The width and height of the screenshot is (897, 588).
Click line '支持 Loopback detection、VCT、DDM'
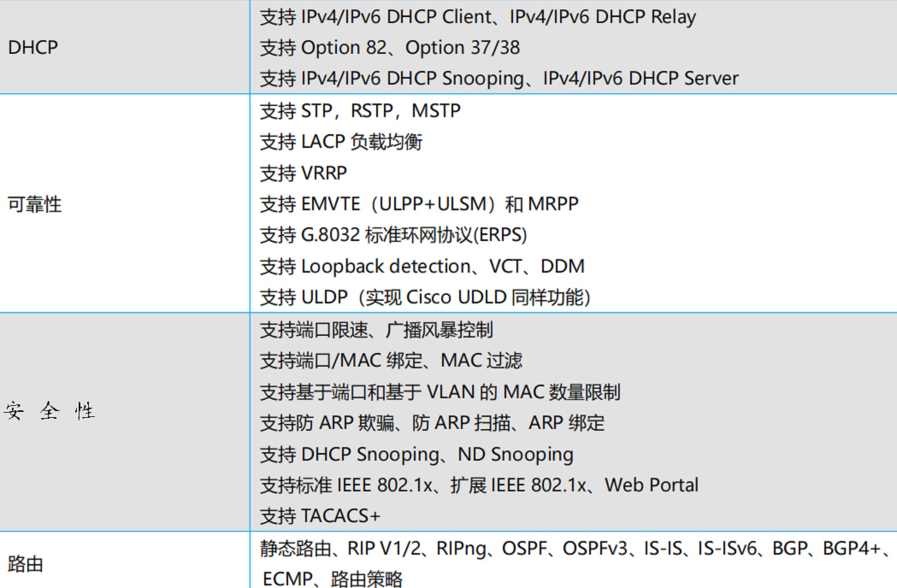coord(422,267)
